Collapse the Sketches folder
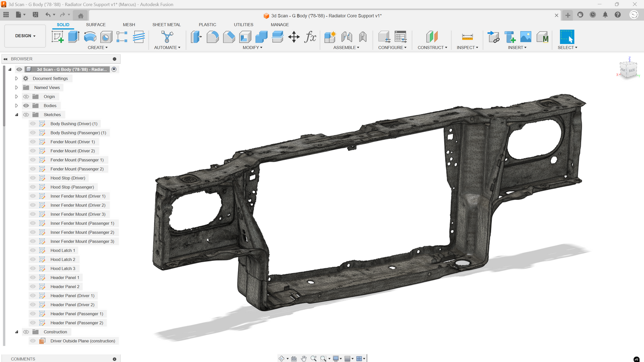644x362 pixels. coord(16,115)
